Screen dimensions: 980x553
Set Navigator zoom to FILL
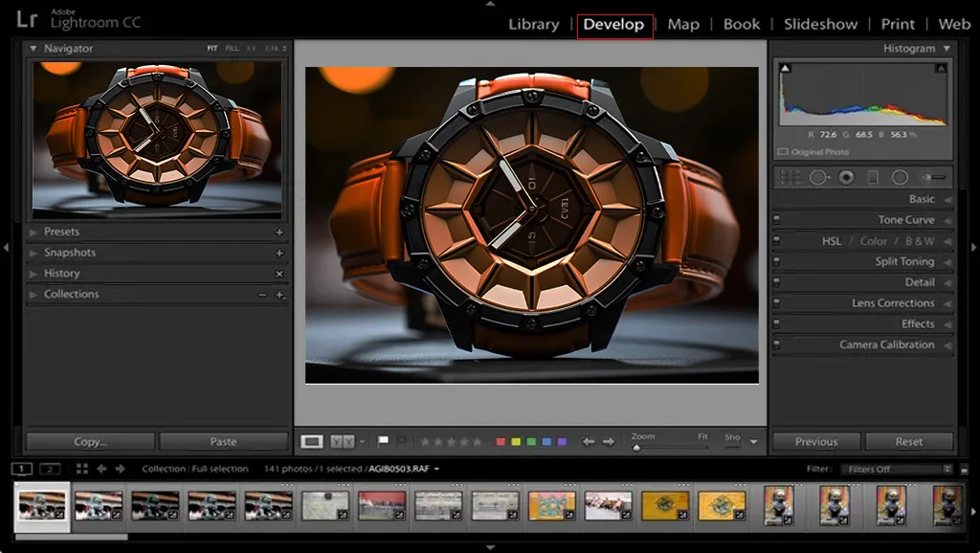tap(232, 48)
